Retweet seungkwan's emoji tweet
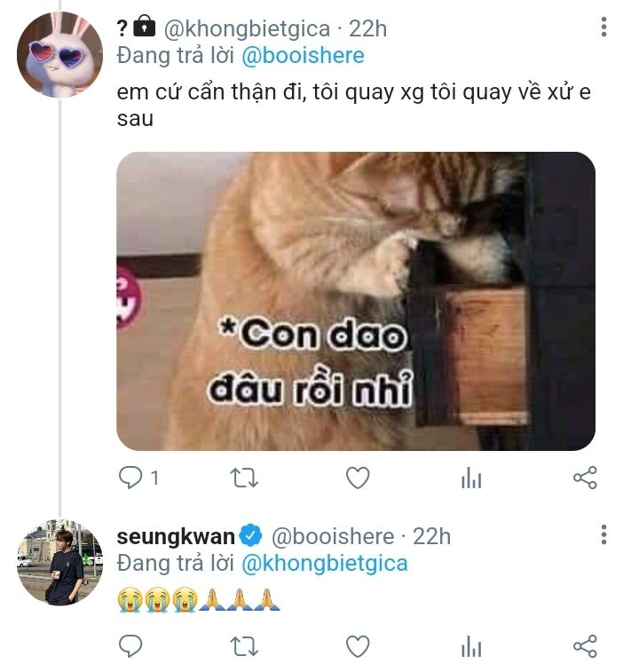Screen dimensions: 639x672 click(244, 646)
